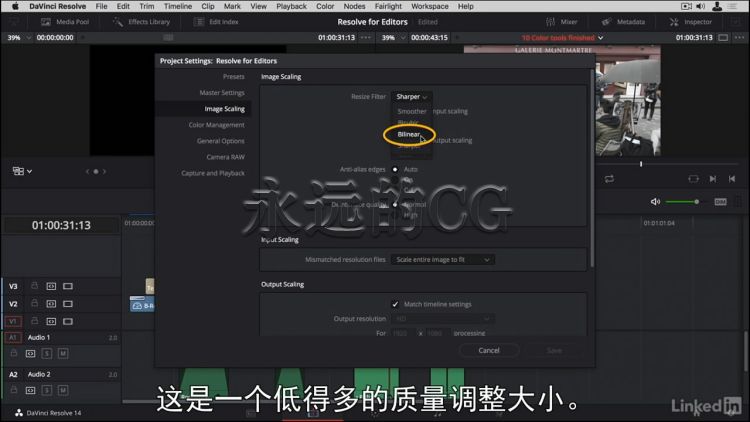750x422 pixels.
Task: Disable video track V3
Action: tap(68, 286)
